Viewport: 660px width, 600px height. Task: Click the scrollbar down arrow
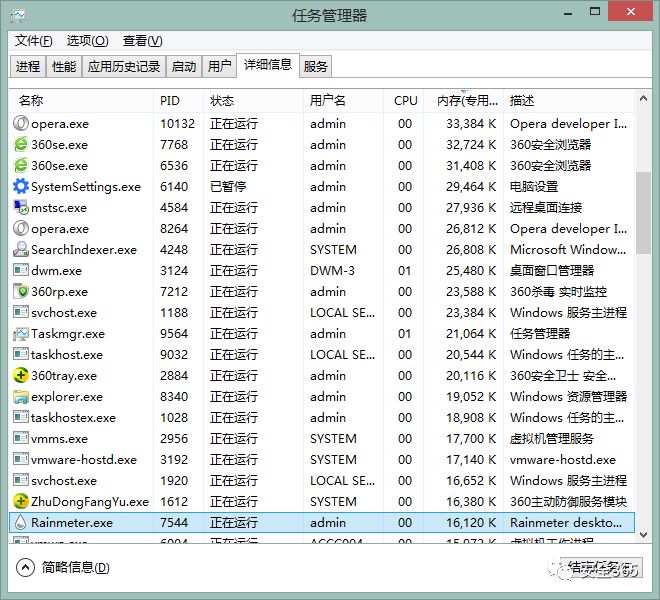pyautogui.click(x=643, y=535)
